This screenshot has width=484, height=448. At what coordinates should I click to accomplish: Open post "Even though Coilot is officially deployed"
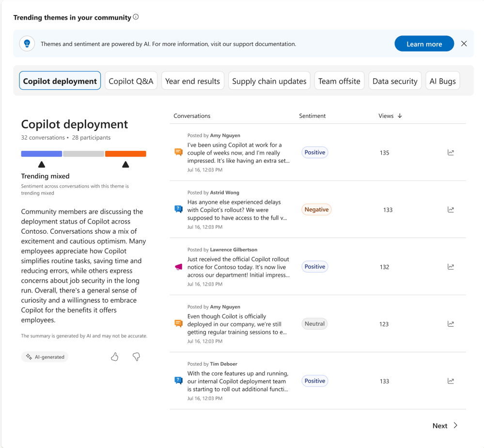237,324
